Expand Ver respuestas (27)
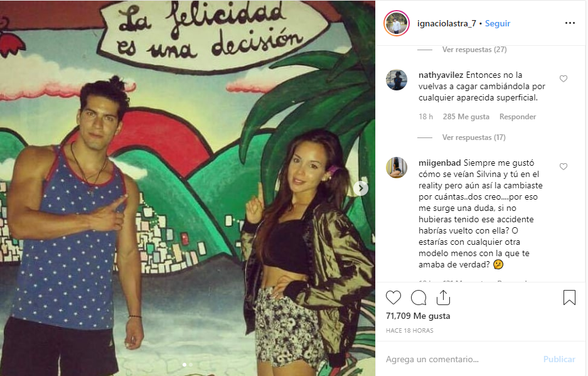Image resolution: width=588 pixels, height=376 pixels. pyautogui.click(x=474, y=50)
